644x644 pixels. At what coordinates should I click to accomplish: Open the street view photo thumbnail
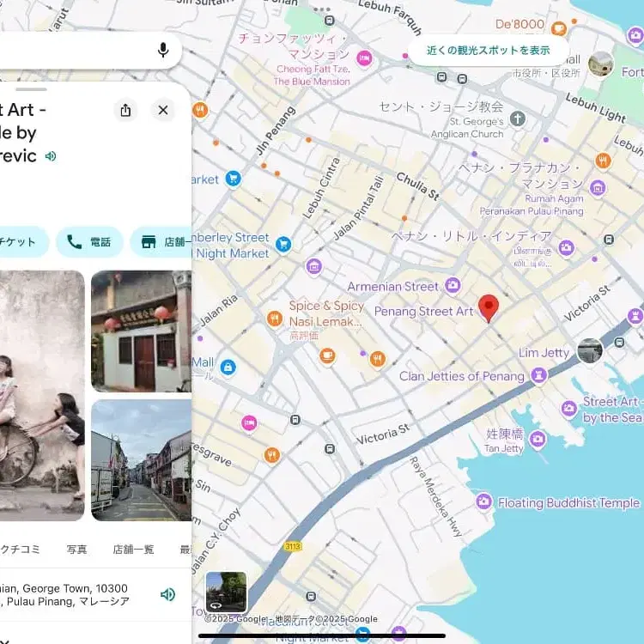(x=142, y=460)
